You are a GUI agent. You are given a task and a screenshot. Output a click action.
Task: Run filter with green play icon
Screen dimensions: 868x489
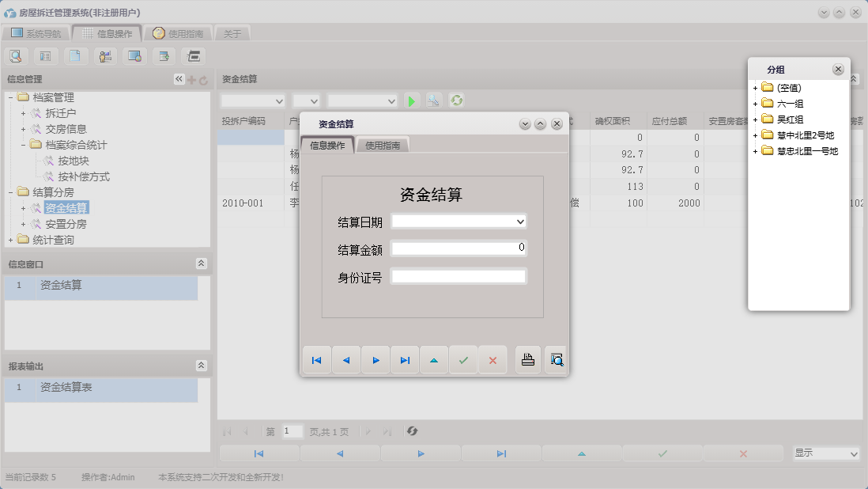pyautogui.click(x=411, y=100)
